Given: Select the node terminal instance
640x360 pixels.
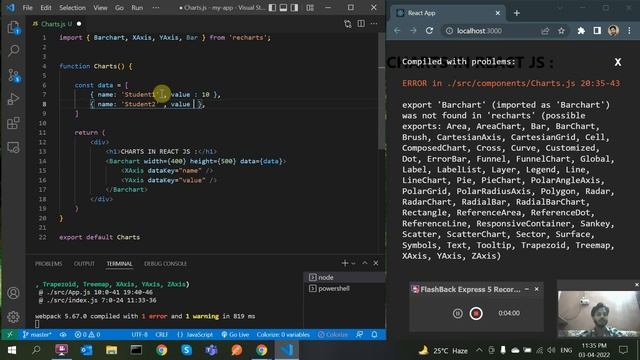Looking at the screenshot, I should [x=344, y=278].
